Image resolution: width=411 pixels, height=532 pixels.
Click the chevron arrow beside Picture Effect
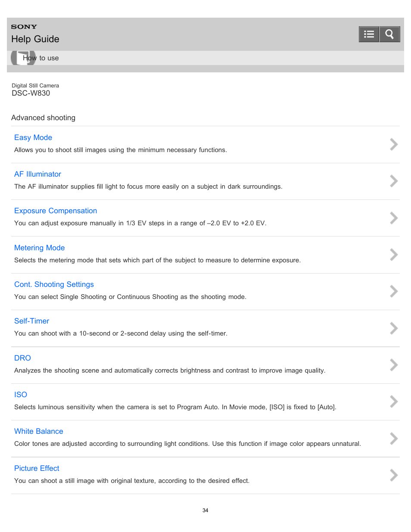click(x=393, y=475)
